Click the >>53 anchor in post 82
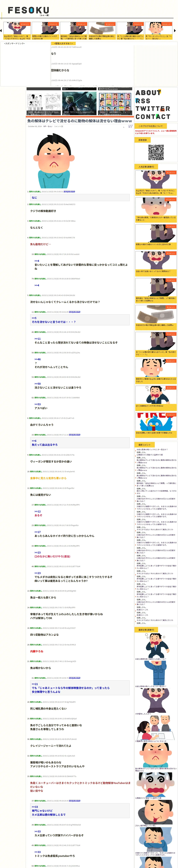This screenshot has width=178, height=868. [x=37, y=404]
